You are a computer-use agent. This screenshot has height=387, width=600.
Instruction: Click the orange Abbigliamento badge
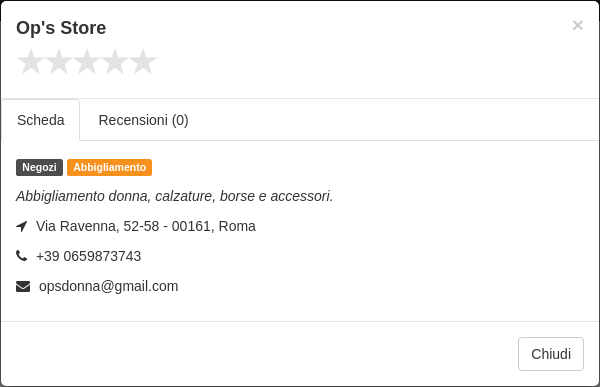[109, 167]
